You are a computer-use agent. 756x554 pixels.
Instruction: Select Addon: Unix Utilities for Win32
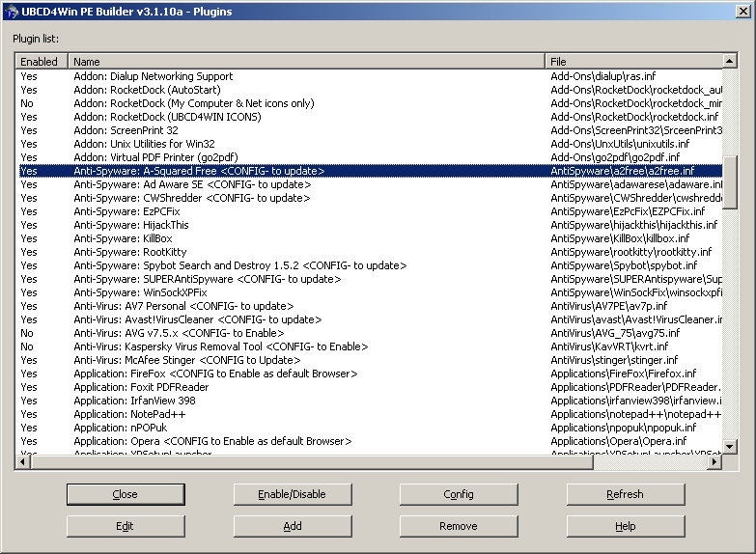(x=371, y=144)
